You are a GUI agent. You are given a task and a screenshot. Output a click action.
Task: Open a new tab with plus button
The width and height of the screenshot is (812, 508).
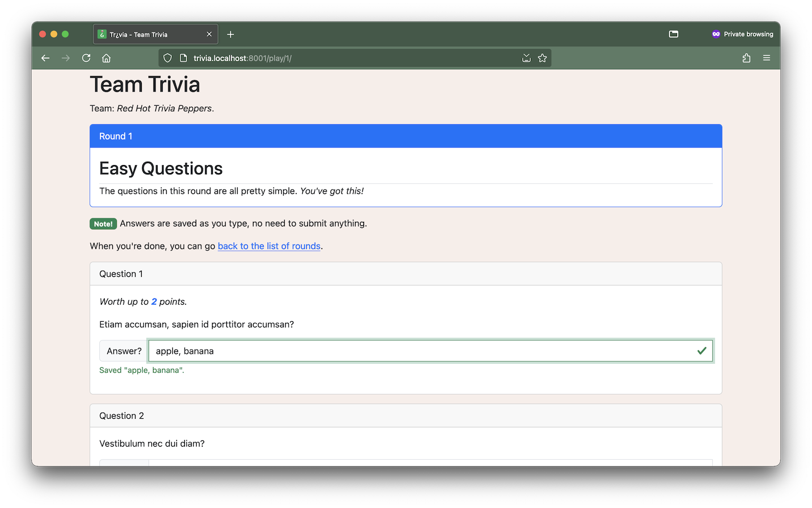point(230,34)
